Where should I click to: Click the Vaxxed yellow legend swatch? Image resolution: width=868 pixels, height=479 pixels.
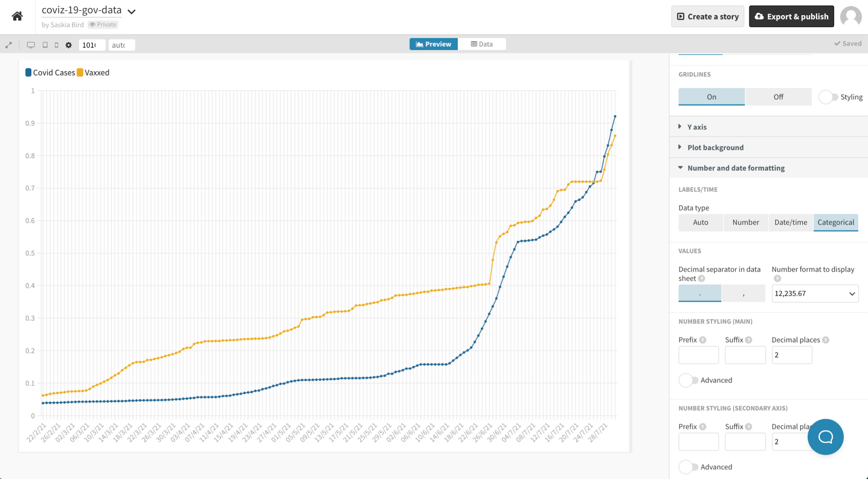80,72
